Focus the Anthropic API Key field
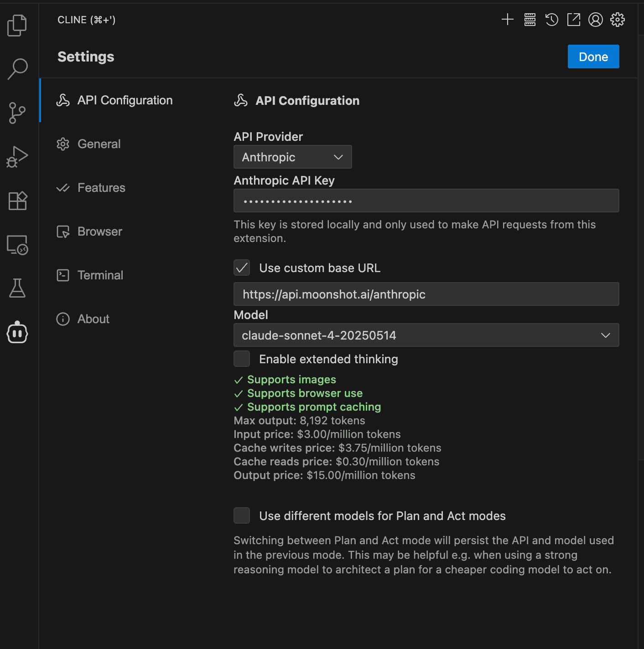 426,201
